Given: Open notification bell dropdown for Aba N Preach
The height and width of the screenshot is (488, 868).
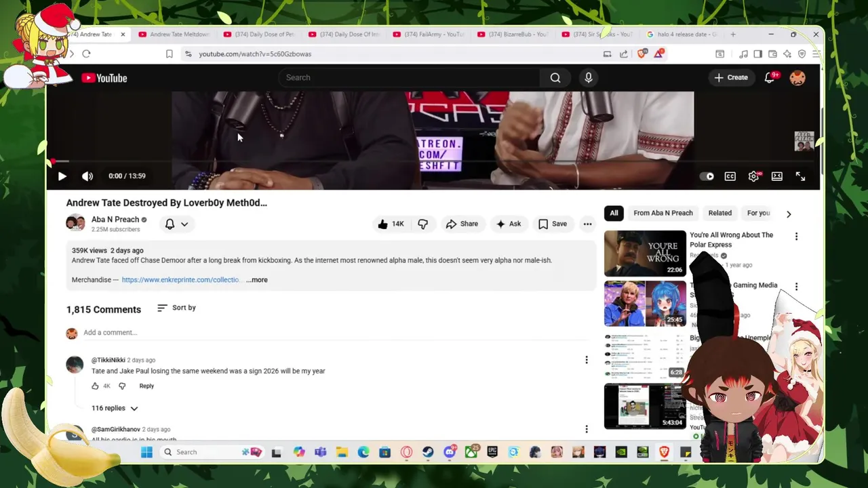Looking at the screenshot, I should tap(176, 224).
